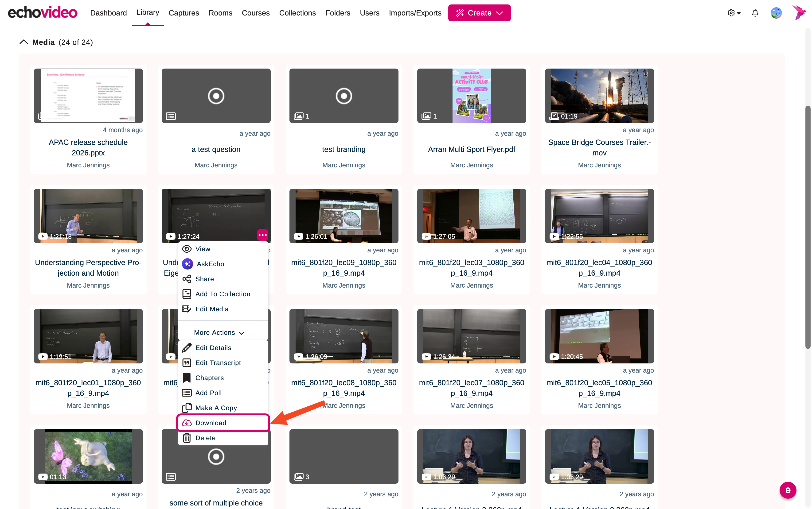Click the mit6_801f20_lec05 video thumbnail

point(599,336)
